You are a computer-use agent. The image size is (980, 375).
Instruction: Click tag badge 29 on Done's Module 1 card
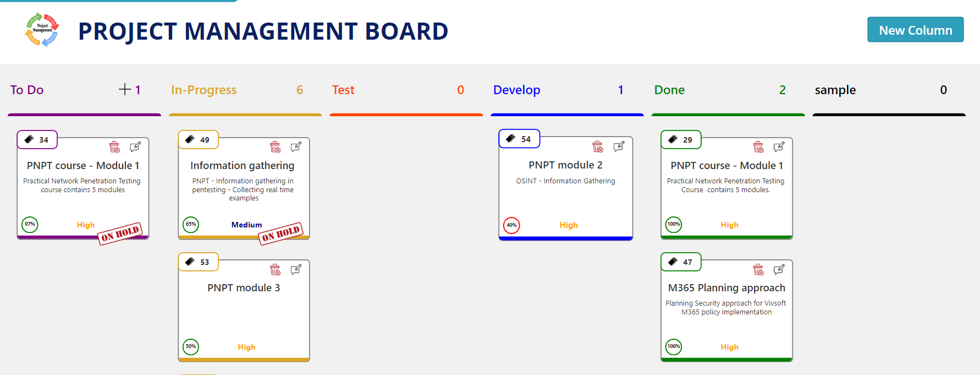tap(681, 139)
